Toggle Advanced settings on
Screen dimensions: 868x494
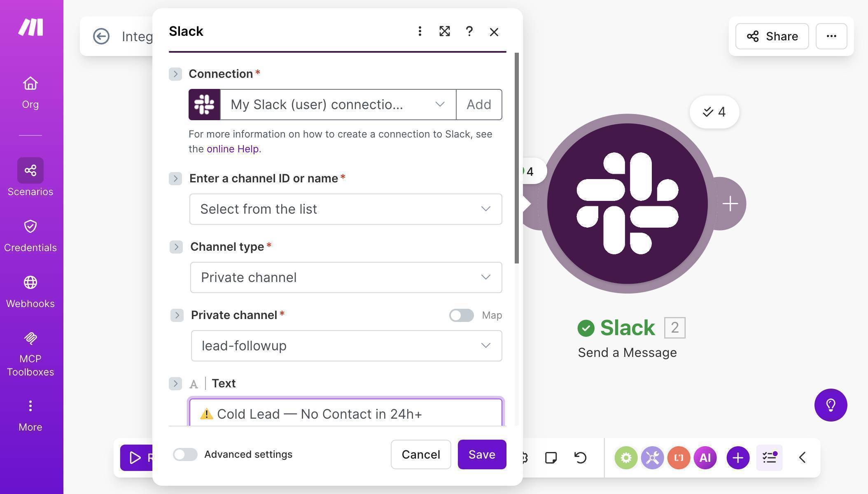point(185,454)
